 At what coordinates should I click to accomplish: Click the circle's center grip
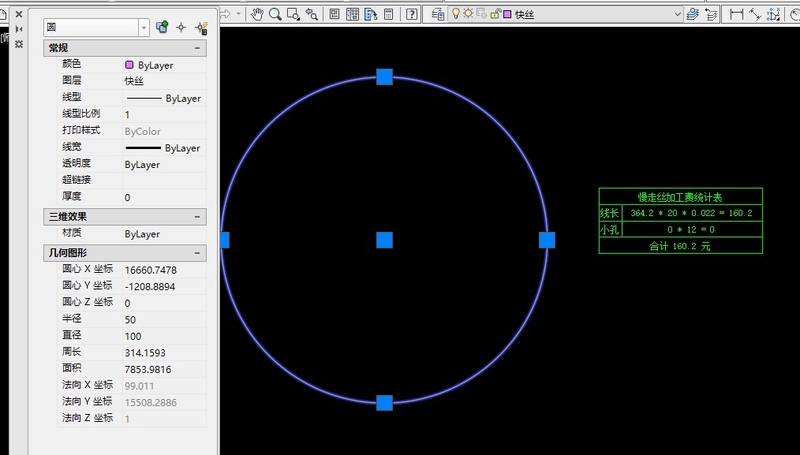[x=384, y=240]
